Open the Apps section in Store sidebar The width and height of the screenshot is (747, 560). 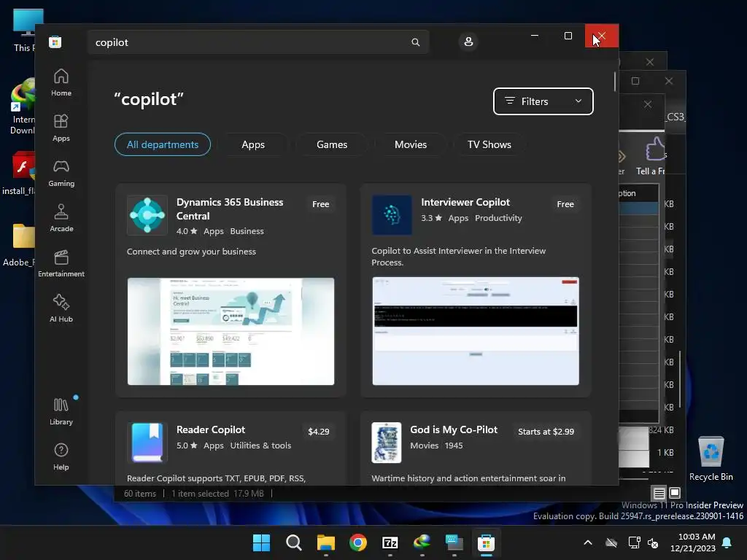click(61, 128)
